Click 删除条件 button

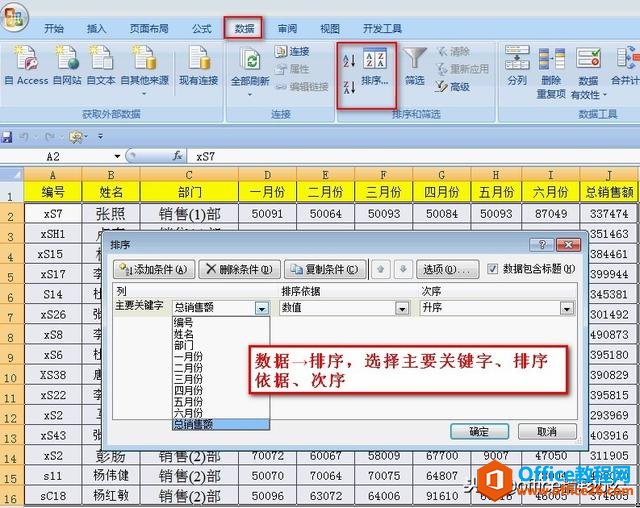point(240,269)
